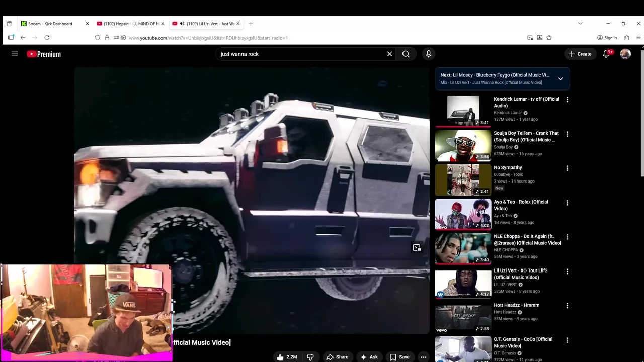Expand the Next mix playlist panel

[560, 79]
